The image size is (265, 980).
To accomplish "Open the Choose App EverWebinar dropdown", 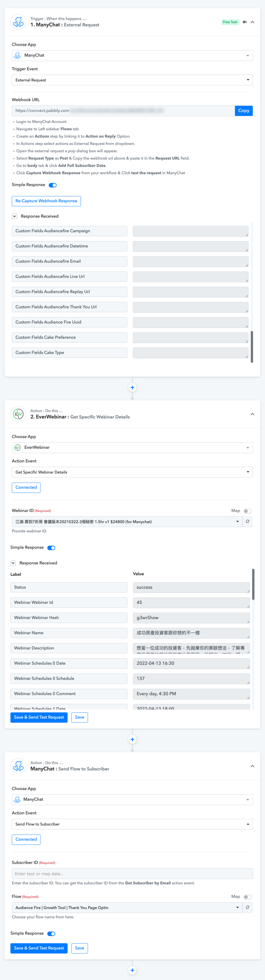I will pos(132,447).
